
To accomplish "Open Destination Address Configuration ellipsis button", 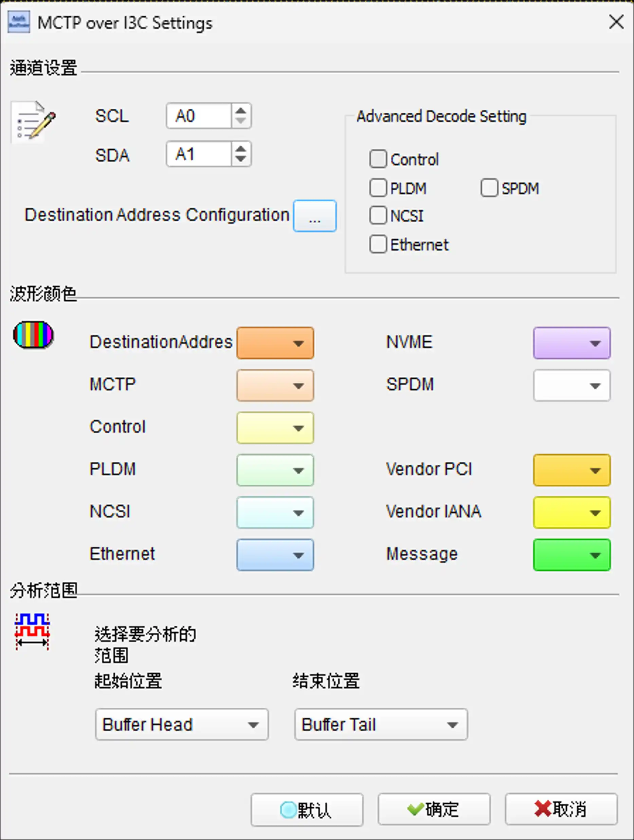I will 314,216.
